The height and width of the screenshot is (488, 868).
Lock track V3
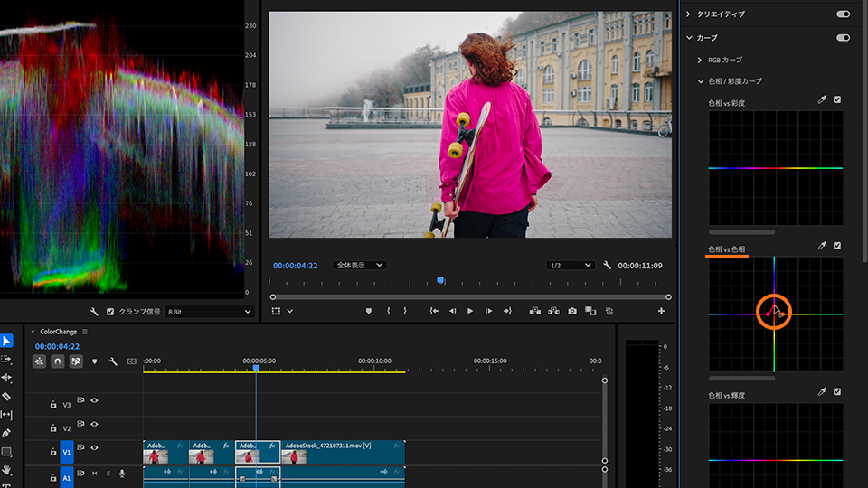pos(53,405)
